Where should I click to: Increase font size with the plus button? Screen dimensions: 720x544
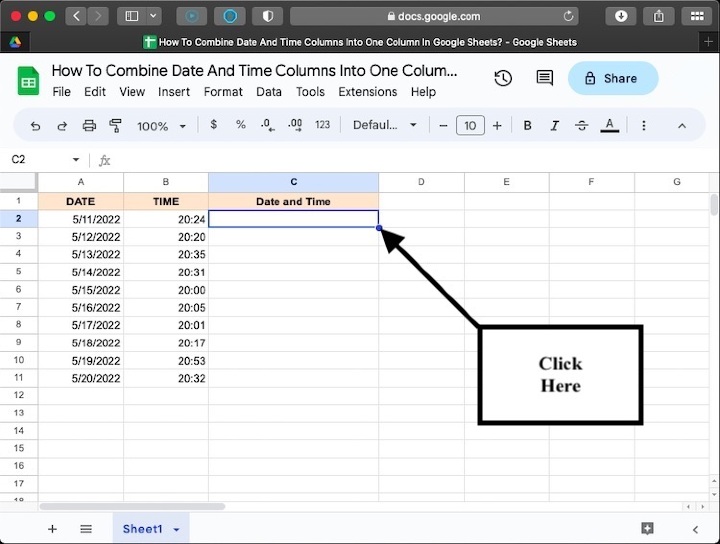pyautogui.click(x=497, y=125)
